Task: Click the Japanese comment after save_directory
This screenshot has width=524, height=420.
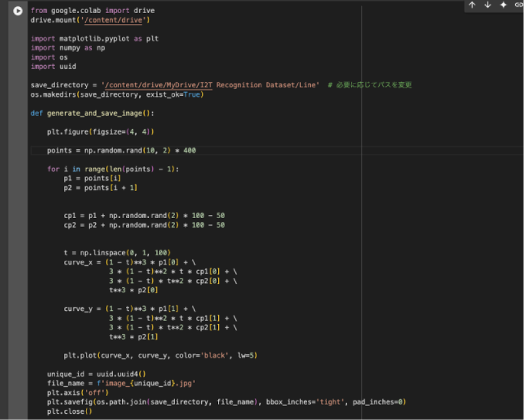Action: [x=370, y=85]
